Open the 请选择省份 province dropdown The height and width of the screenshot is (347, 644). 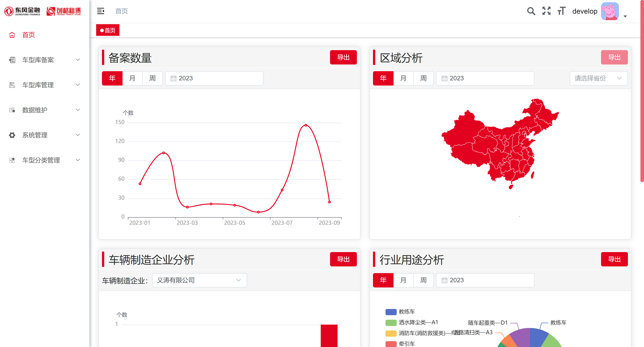tap(599, 78)
